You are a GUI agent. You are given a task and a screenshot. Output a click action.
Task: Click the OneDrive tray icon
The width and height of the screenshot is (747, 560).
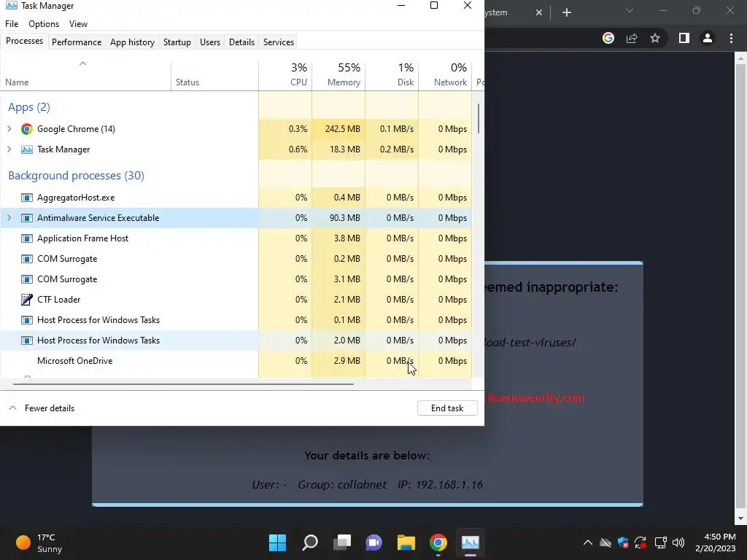tap(605, 542)
